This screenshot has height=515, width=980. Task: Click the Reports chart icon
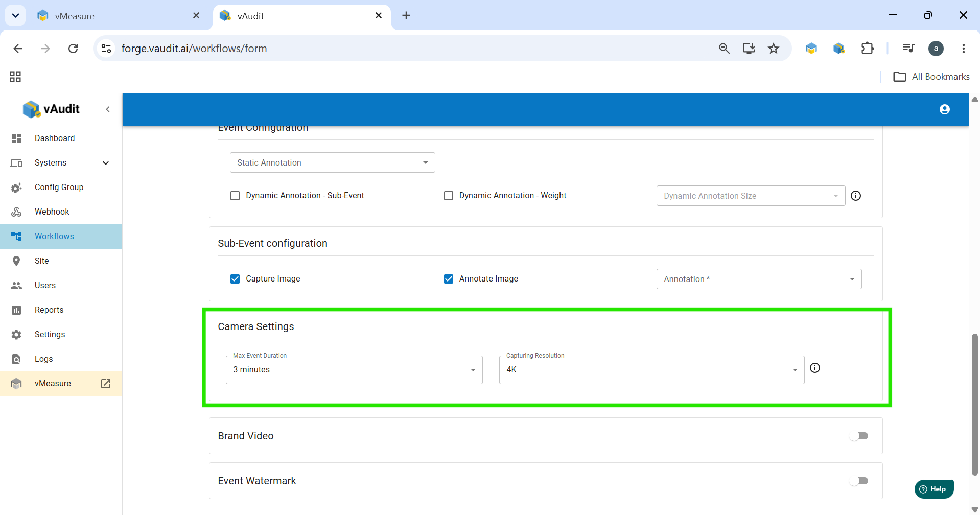16,310
